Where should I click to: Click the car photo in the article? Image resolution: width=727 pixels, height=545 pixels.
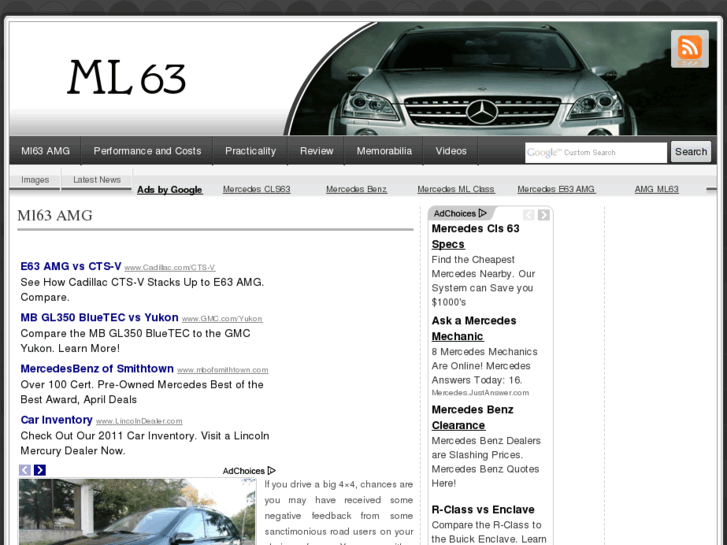[137, 512]
